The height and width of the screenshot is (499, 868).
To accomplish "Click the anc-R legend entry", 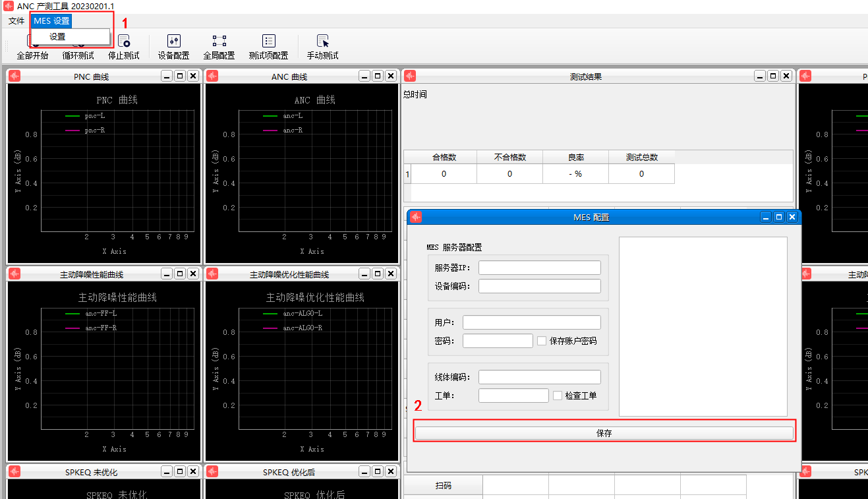I will click(283, 131).
